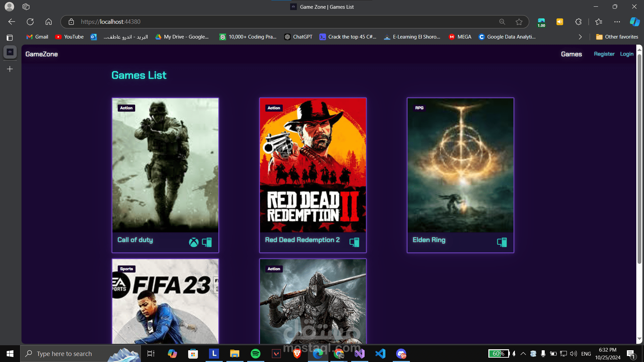Screen dimensions: 644x362
Task: Open the Games nav item
Action: (x=572, y=54)
